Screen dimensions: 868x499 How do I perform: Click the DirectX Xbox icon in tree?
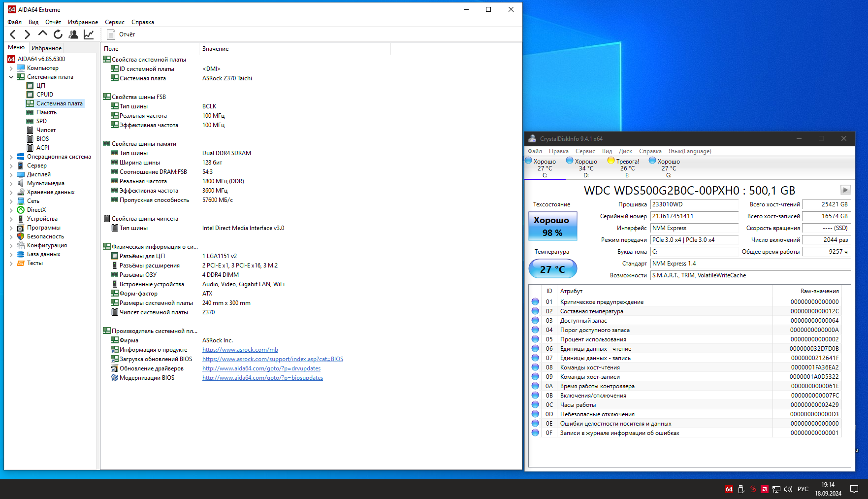click(21, 210)
